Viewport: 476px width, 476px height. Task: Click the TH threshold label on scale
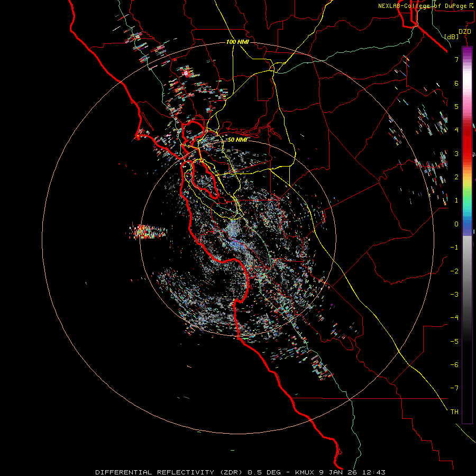[454, 411]
